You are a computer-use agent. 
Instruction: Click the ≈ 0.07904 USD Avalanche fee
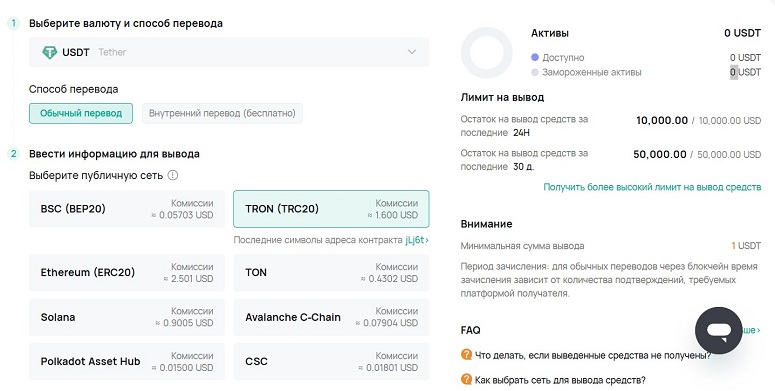pyautogui.click(x=387, y=323)
